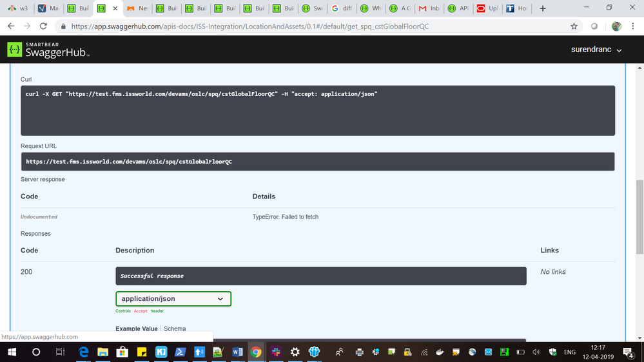Open Windows PowerShell from taskbar
The width and height of the screenshot is (644, 362).
pyautogui.click(x=179, y=352)
